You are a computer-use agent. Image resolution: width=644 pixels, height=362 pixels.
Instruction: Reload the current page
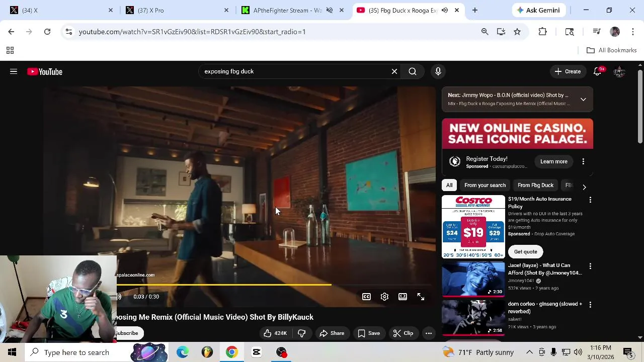(47, 32)
